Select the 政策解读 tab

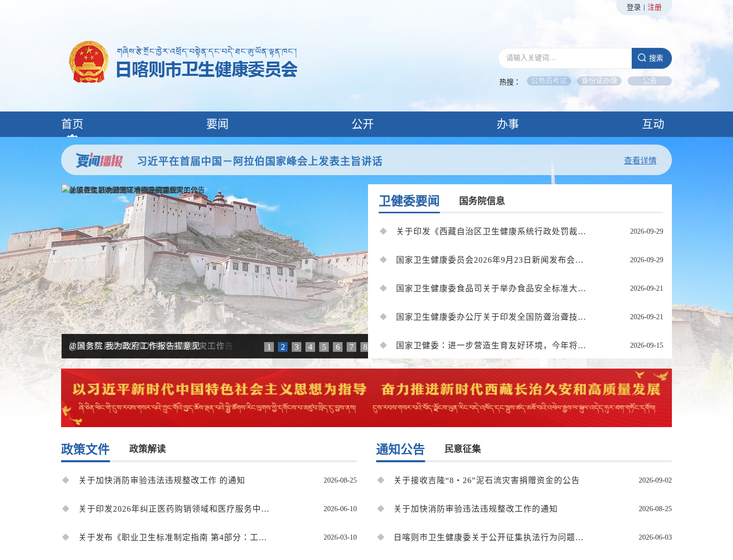[x=148, y=449]
